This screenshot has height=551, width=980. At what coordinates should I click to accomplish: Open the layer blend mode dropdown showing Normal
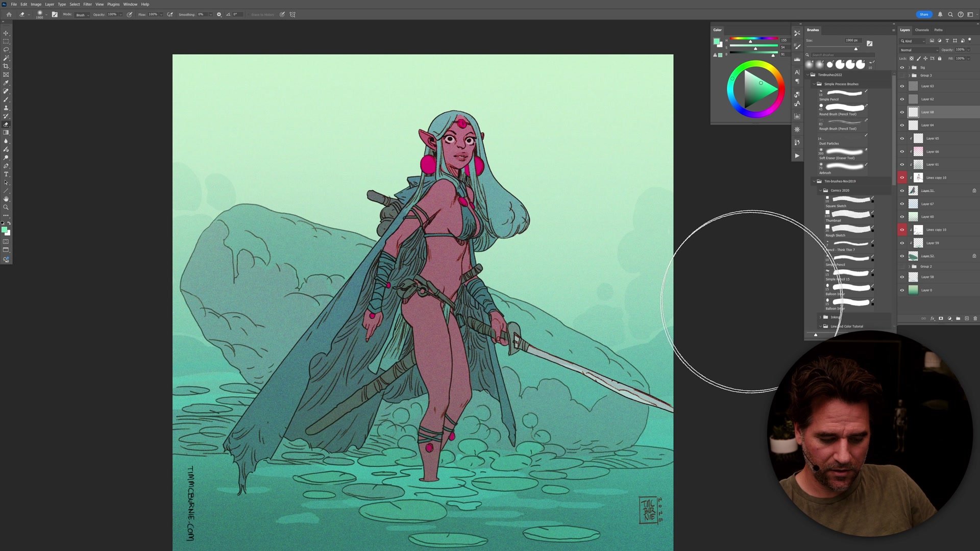(x=918, y=49)
